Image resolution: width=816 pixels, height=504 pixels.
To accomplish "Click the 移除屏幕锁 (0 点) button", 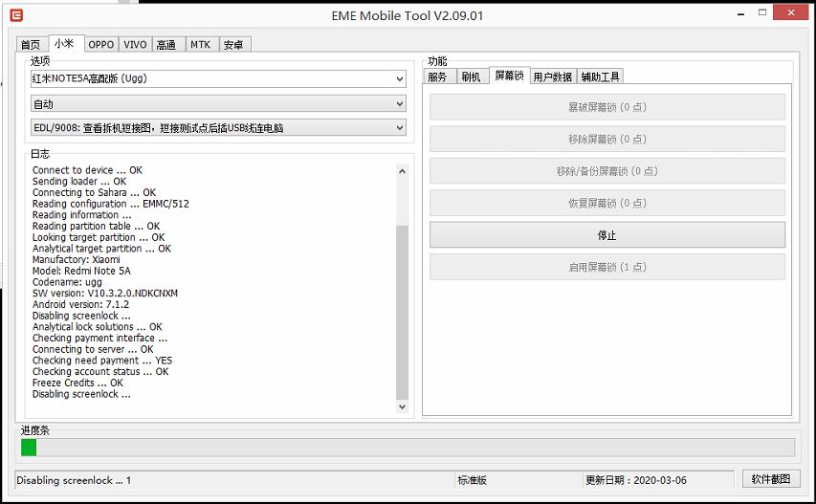I will click(x=607, y=140).
